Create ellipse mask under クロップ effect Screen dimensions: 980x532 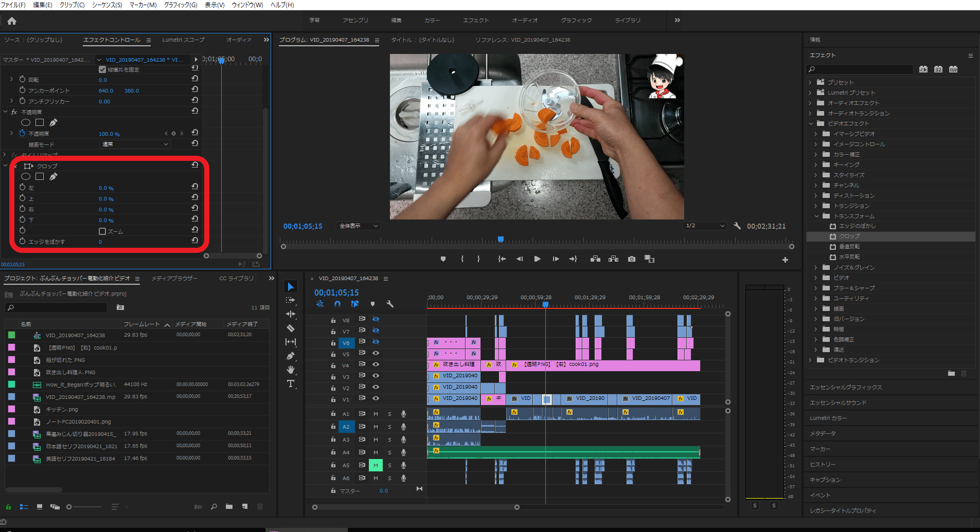click(26, 176)
